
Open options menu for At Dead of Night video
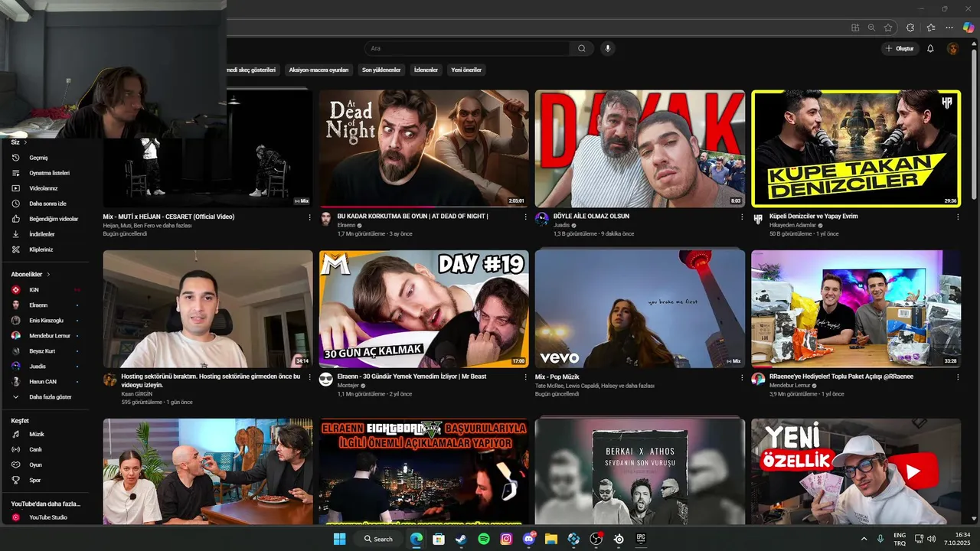[526, 217]
